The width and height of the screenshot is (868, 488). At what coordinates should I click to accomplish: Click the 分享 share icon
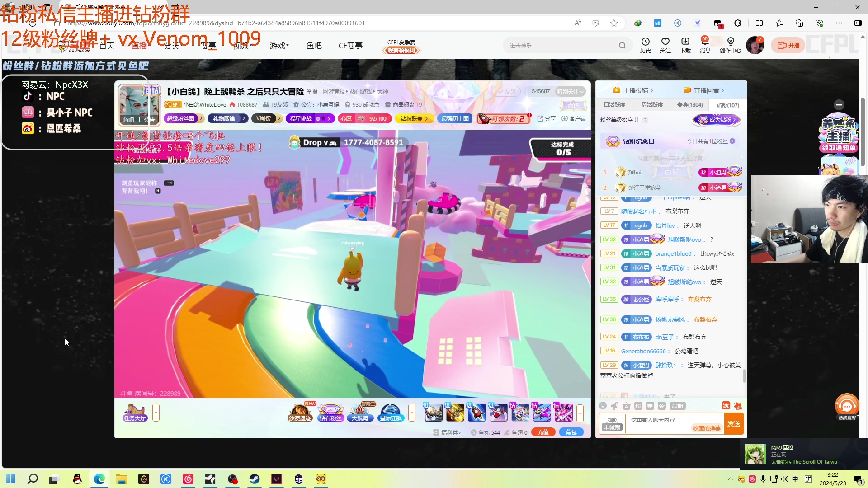click(x=546, y=118)
